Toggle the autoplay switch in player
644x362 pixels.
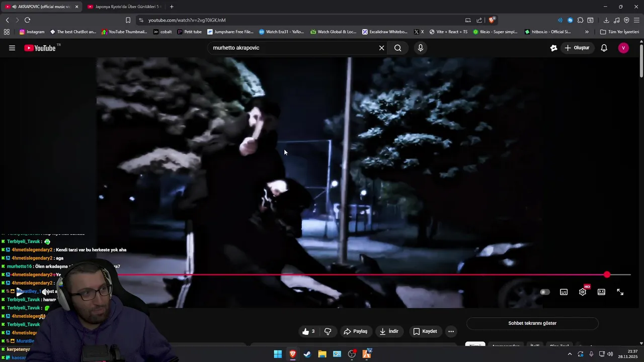click(x=544, y=292)
